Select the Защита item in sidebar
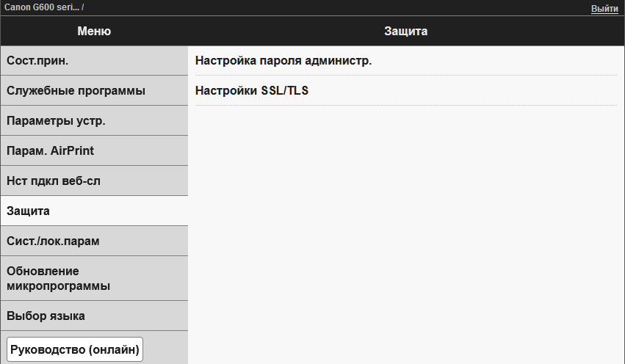Viewport: 625px width, 364px height. pyautogui.click(x=93, y=211)
